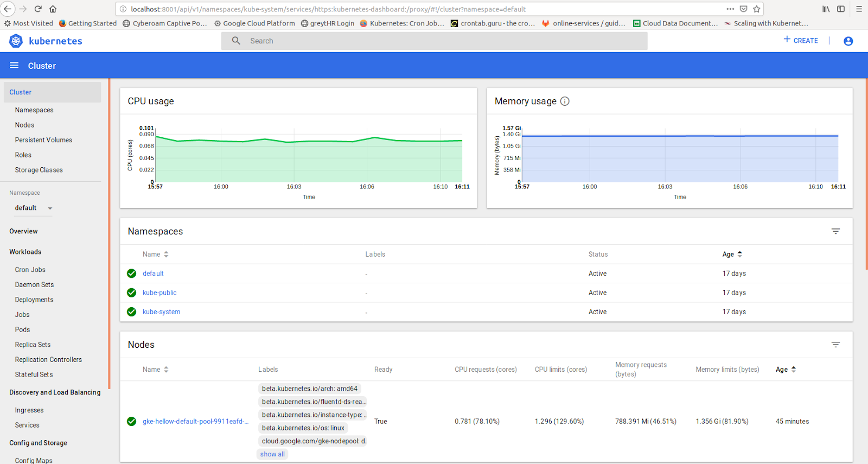Click the beta.kubernetes.io/os: linux label chip
868x464 pixels.
(x=303, y=428)
